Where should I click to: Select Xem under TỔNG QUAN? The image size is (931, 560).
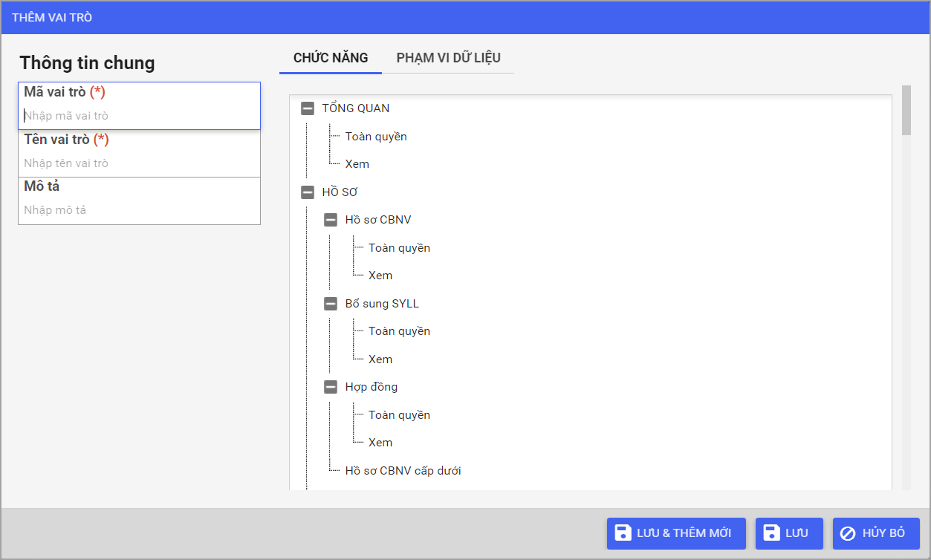pyautogui.click(x=357, y=164)
